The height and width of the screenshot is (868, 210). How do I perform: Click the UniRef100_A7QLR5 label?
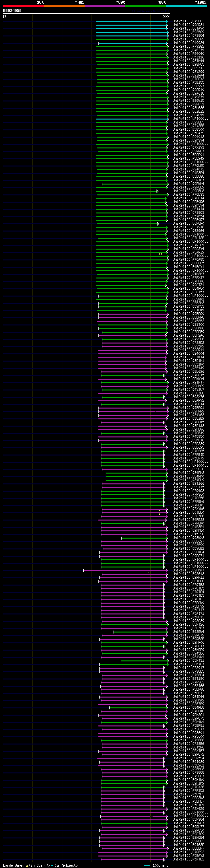click(188, 166)
